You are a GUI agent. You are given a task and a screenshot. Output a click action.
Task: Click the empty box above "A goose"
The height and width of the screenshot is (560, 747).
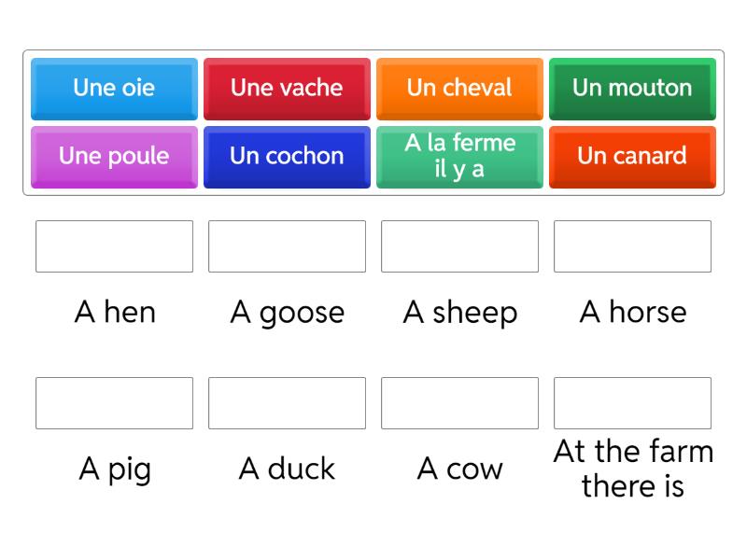287,246
